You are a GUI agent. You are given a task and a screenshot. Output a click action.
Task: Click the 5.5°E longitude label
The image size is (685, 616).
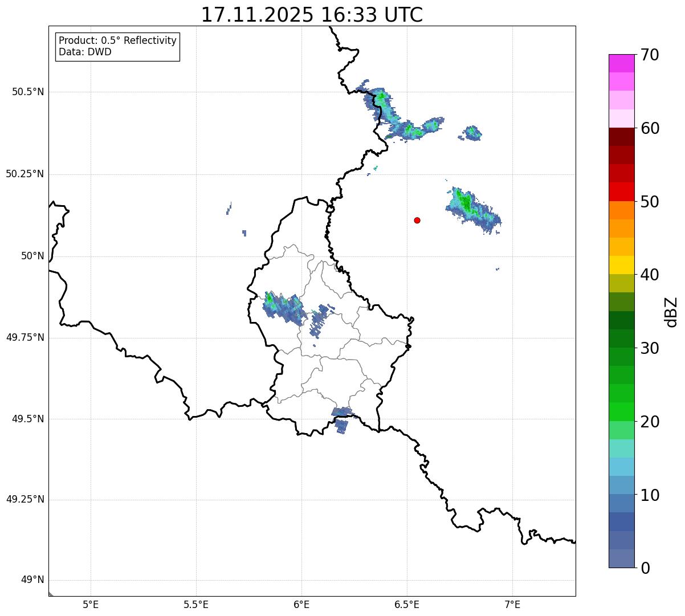[x=196, y=604]
